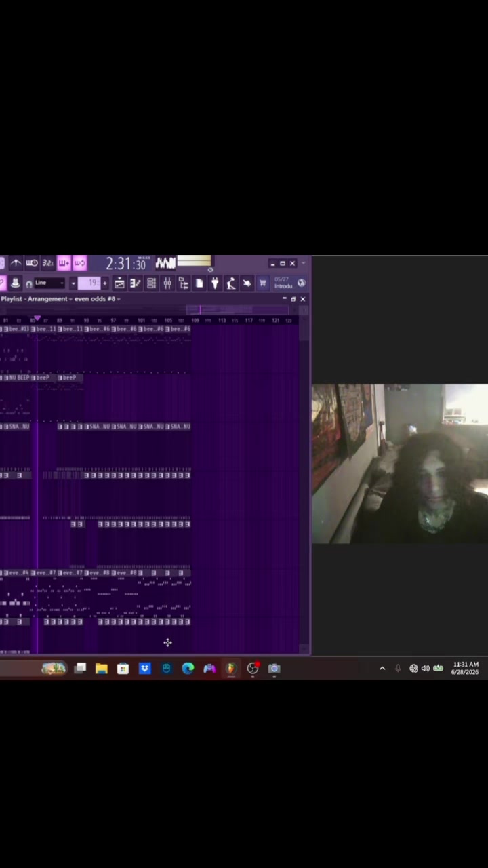Toggle the metronome button

pyautogui.click(x=16, y=262)
